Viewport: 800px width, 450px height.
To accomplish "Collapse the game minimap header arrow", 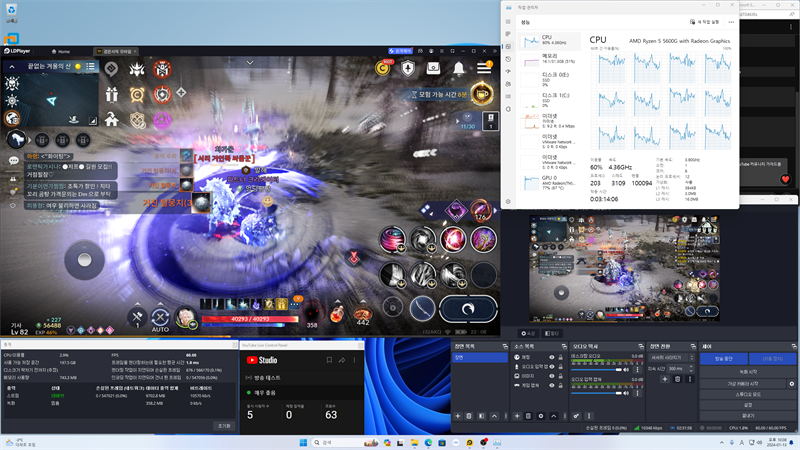I will click(12, 66).
